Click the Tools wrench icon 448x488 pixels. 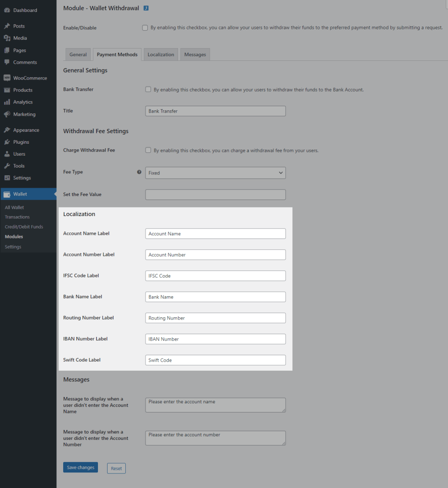pyautogui.click(x=7, y=166)
